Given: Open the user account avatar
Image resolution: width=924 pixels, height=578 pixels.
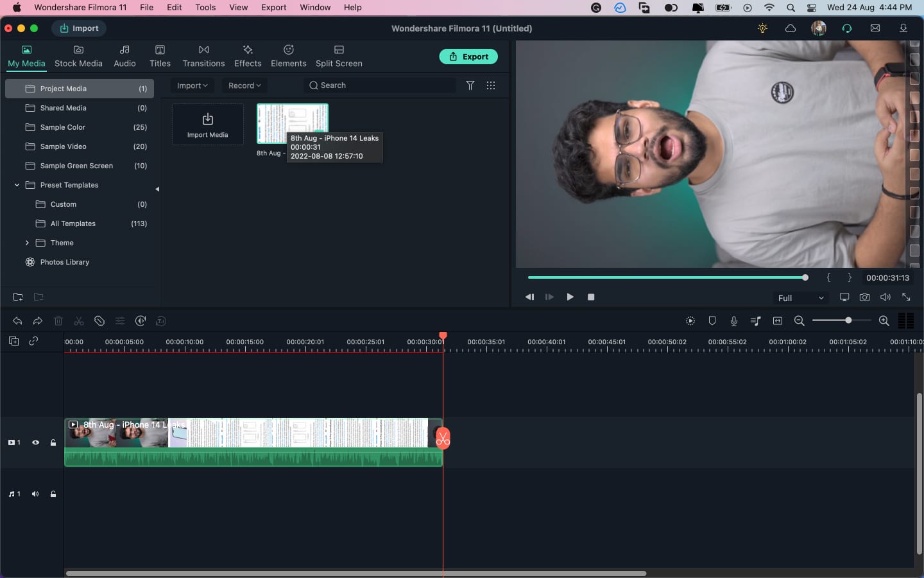Looking at the screenshot, I should (819, 28).
